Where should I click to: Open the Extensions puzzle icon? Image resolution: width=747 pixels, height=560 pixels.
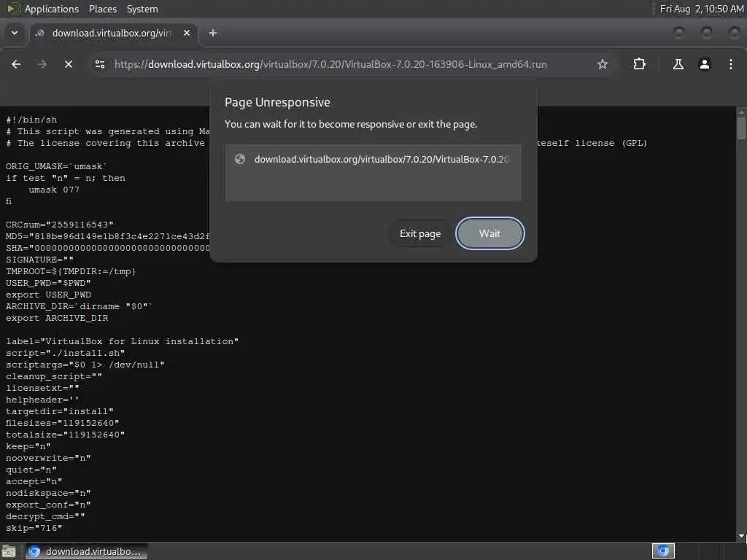[639, 64]
